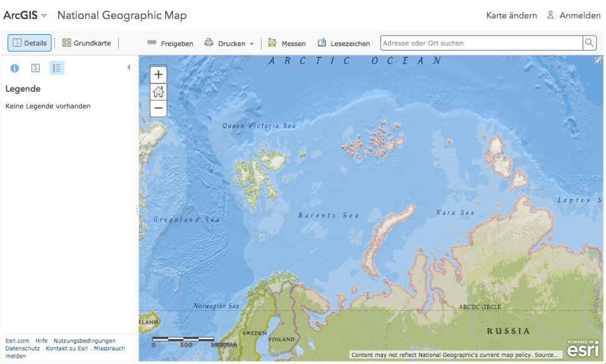The width and height of the screenshot is (606, 364).
Task: Click inside the address search field
Action: (480, 42)
